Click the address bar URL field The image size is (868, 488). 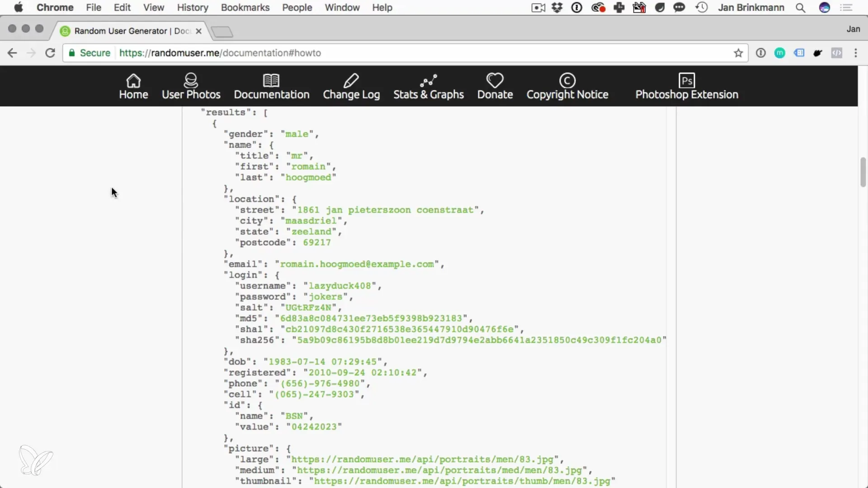(x=407, y=53)
